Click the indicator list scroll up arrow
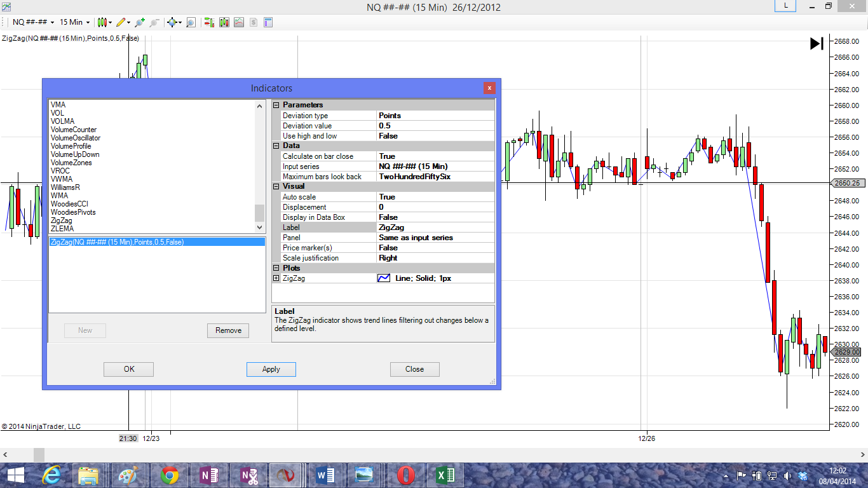Viewport: 868px width, 488px height. point(259,106)
